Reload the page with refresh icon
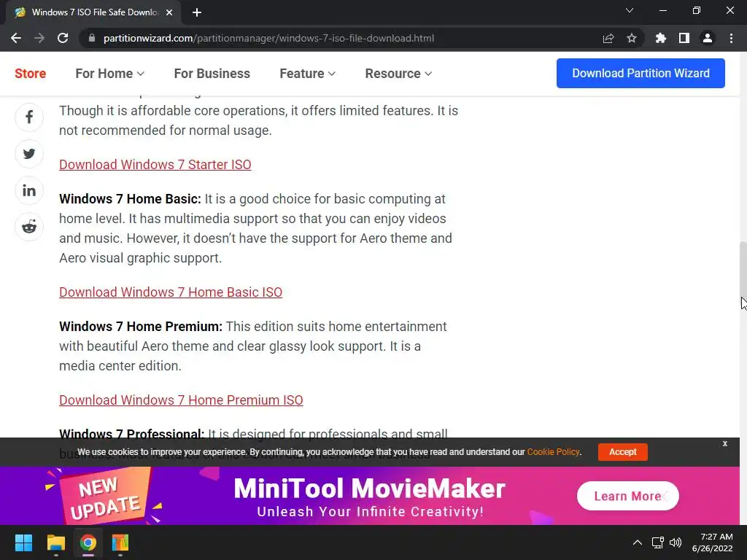 point(63,38)
